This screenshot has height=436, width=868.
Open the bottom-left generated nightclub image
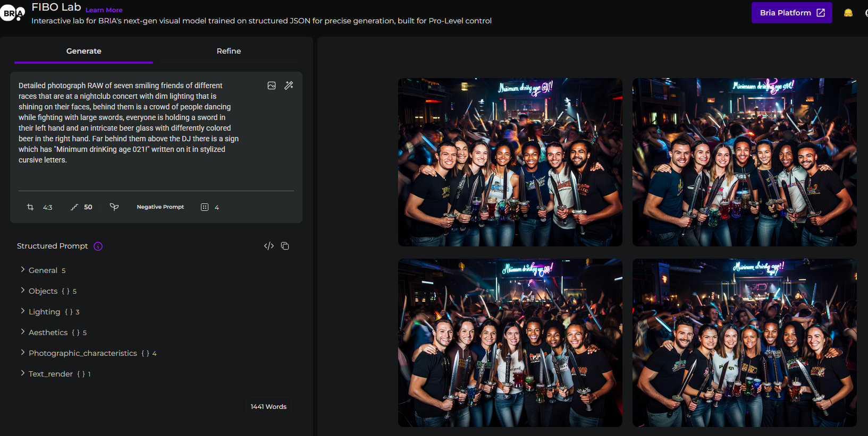(510, 343)
